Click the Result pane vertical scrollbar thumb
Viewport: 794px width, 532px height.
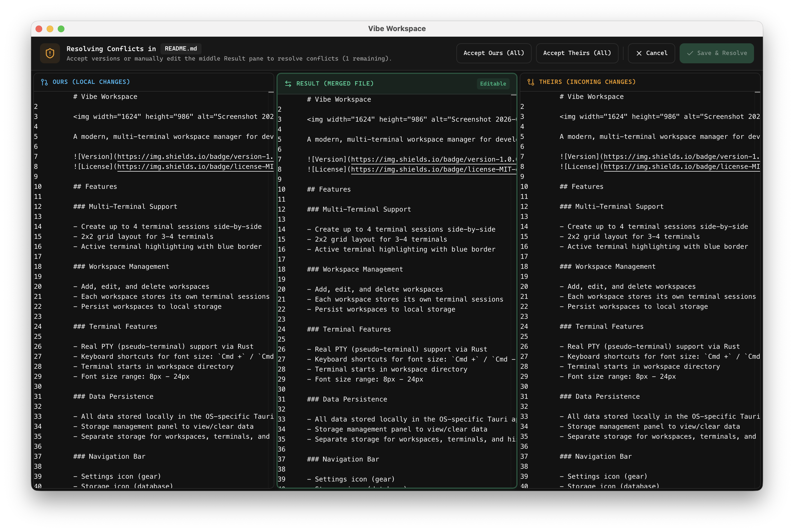514,95
